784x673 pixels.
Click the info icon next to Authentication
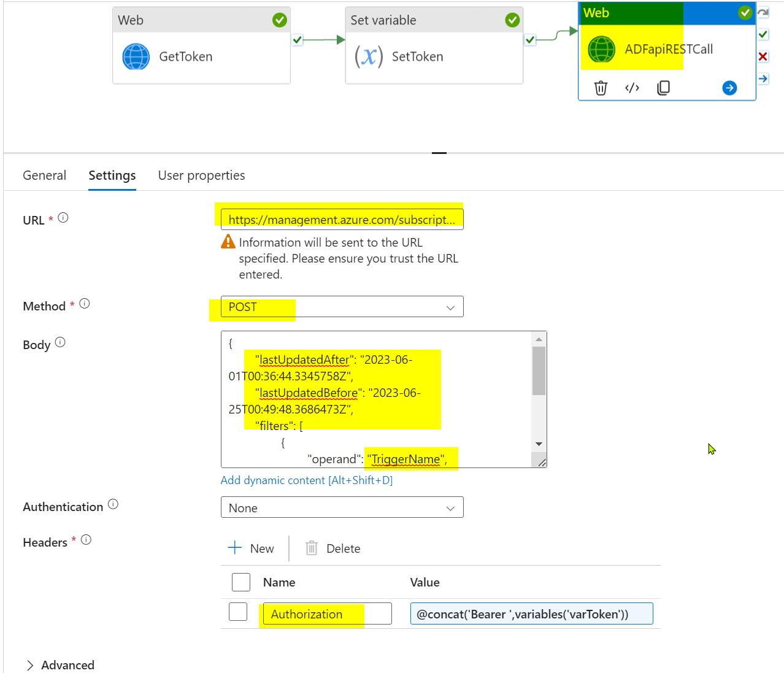pos(113,504)
